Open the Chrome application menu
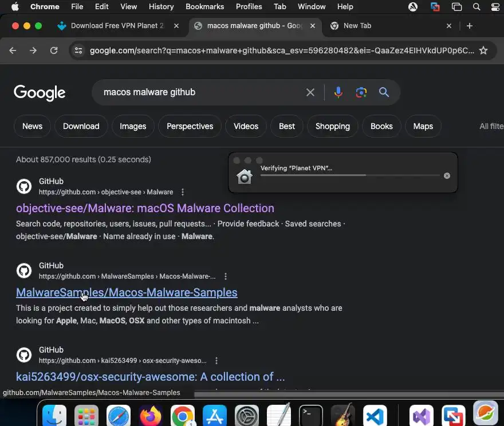 click(x=45, y=7)
